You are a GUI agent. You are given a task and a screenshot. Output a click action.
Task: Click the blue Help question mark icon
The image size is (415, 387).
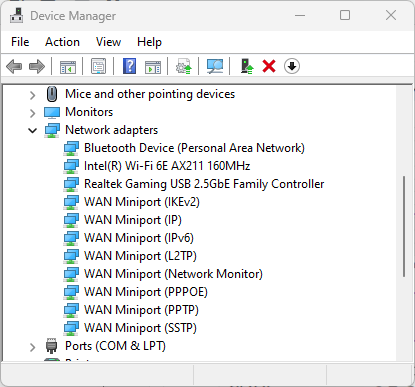pos(130,66)
